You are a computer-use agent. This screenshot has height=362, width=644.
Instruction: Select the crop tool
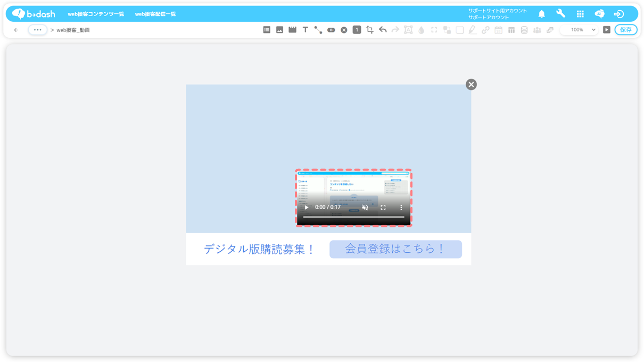pos(369,30)
